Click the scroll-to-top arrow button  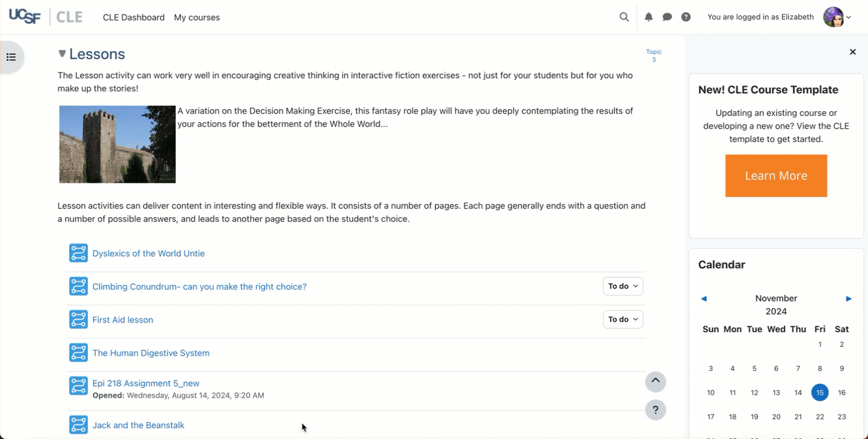(x=655, y=381)
